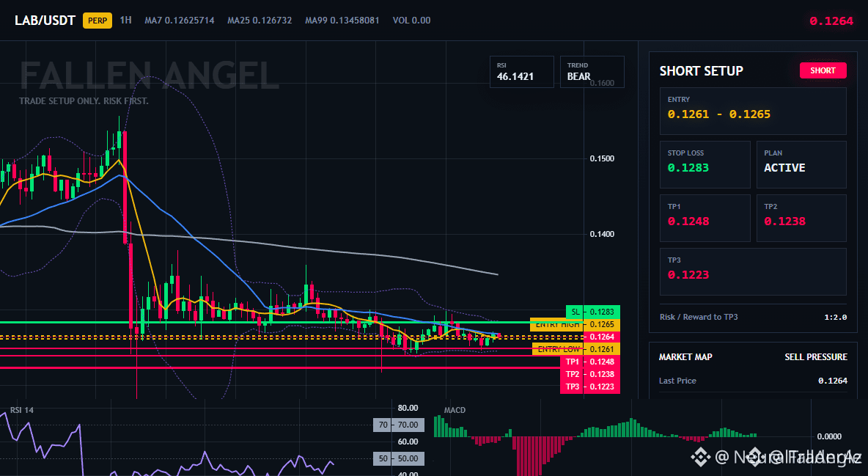The image size is (868, 476).
Task: Click the MA25 0.126732 indicator
Action: tap(260, 21)
